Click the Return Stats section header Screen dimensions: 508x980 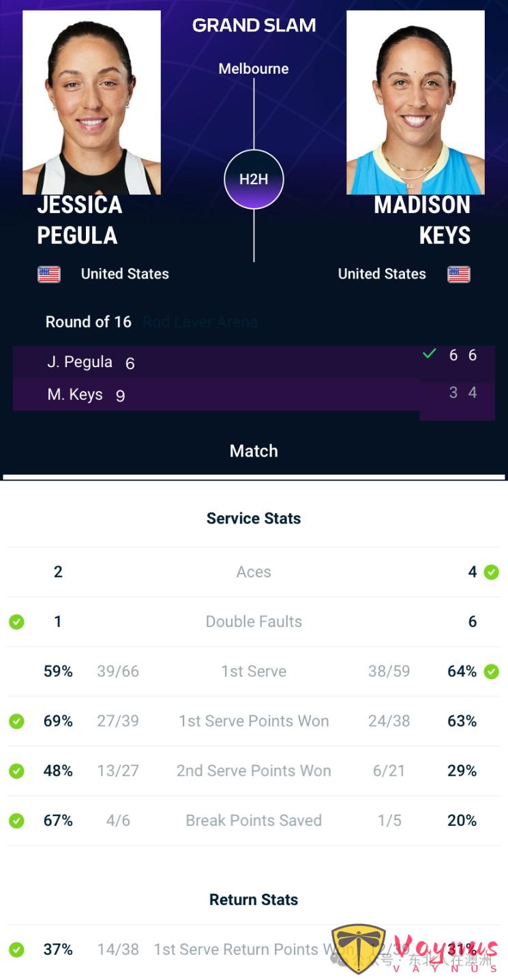(254, 899)
